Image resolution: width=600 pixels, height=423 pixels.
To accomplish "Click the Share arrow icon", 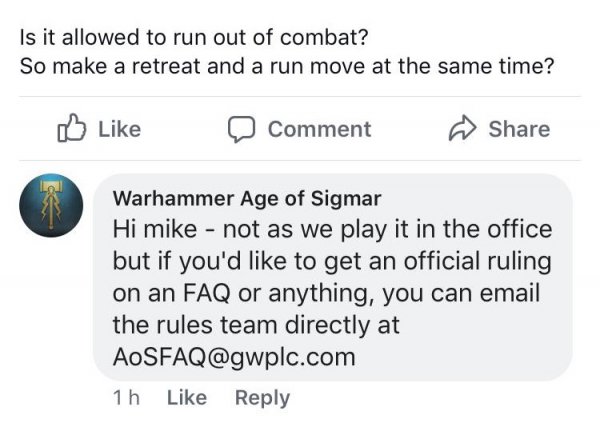I will tap(460, 128).
